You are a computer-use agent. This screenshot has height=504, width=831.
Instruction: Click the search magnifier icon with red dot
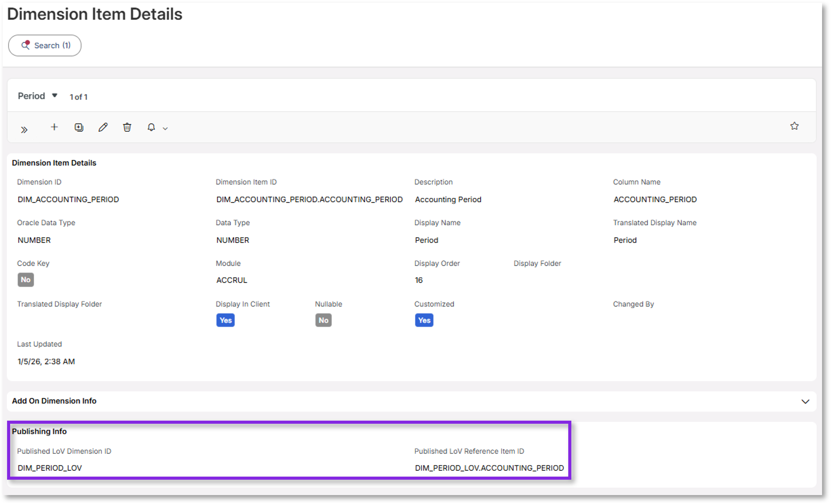(26, 45)
